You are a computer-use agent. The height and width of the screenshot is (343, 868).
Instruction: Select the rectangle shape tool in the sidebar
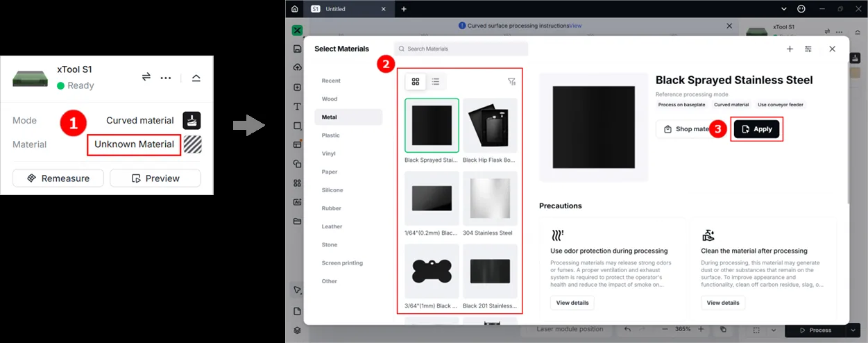pyautogui.click(x=297, y=126)
